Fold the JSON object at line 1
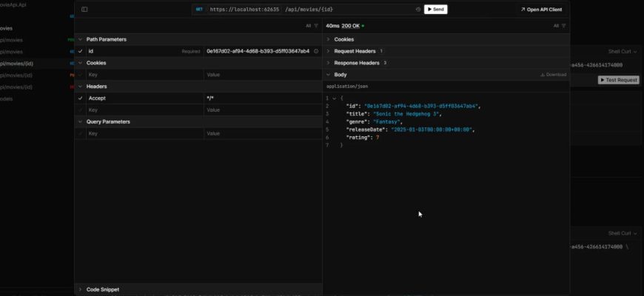The image size is (644, 296). coord(335,98)
